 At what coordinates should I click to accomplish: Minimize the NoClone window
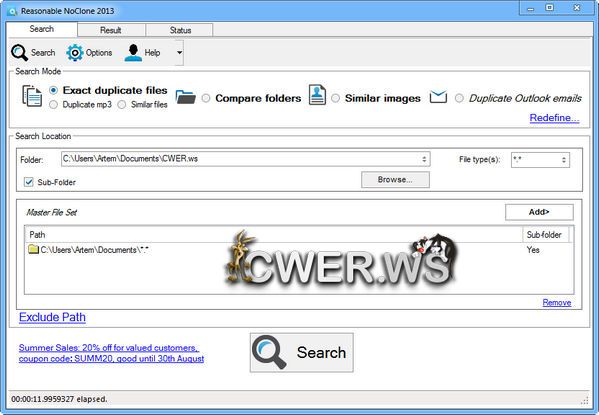(x=530, y=8)
